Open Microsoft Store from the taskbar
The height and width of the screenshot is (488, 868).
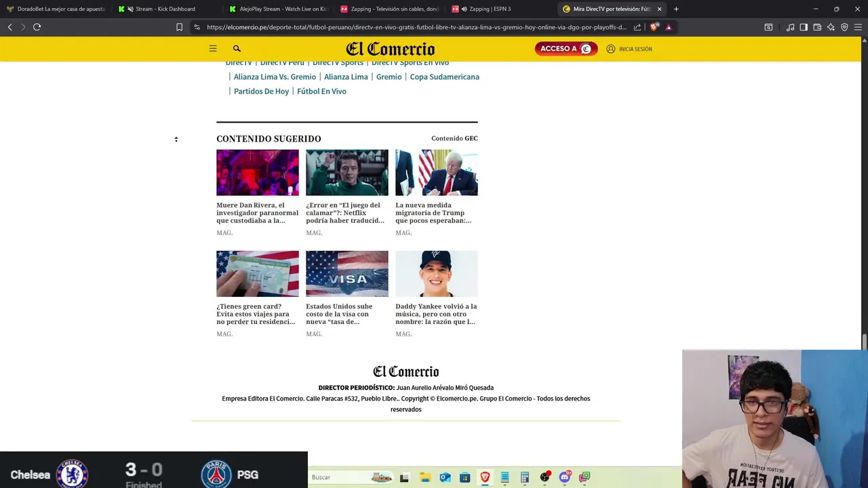tap(465, 477)
